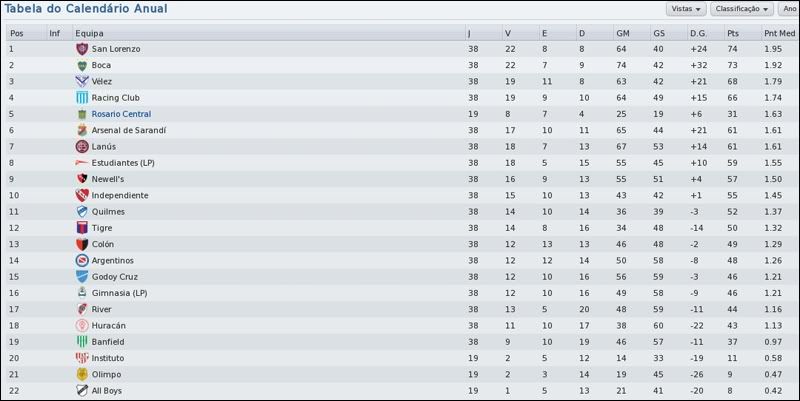Open the Rosario Central team link
This screenshot has height=401, width=800.
coord(121,114)
